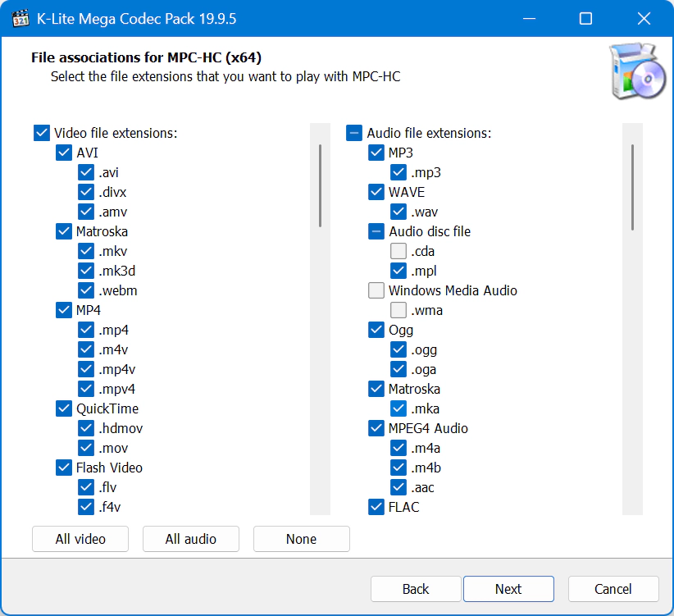The height and width of the screenshot is (616, 674).
Task: Toggle the MP4 group checkbox
Action: [64, 310]
